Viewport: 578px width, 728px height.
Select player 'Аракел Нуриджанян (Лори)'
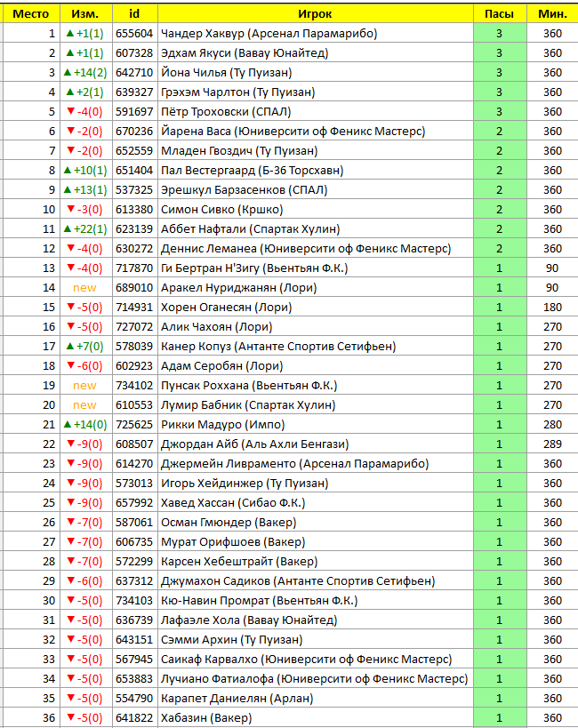pos(239,287)
